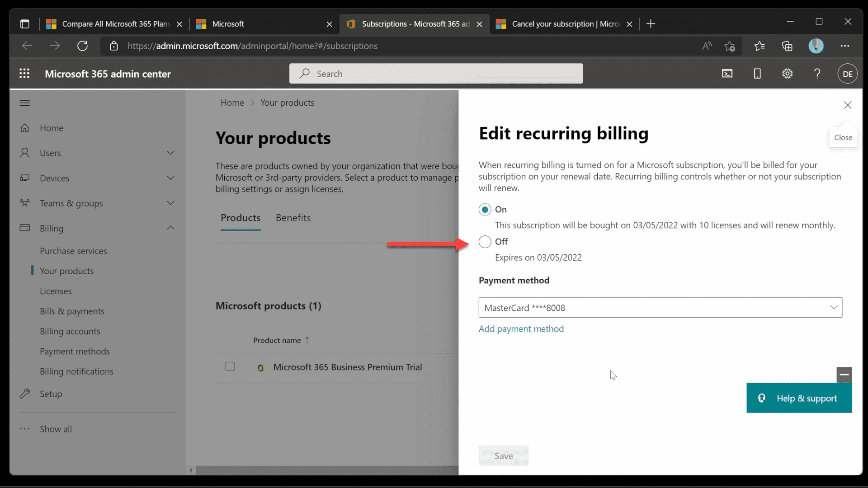Switch to the Products tab
868x488 pixels.
point(241,218)
